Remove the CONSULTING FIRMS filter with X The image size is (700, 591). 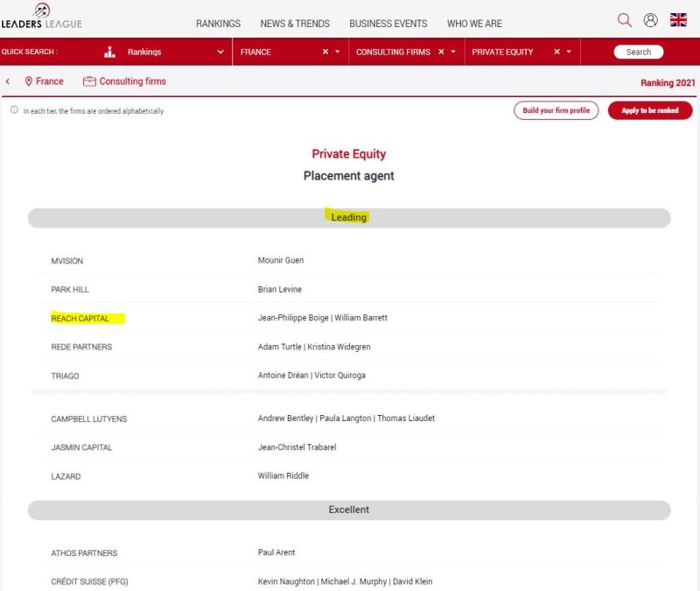click(441, 53)
